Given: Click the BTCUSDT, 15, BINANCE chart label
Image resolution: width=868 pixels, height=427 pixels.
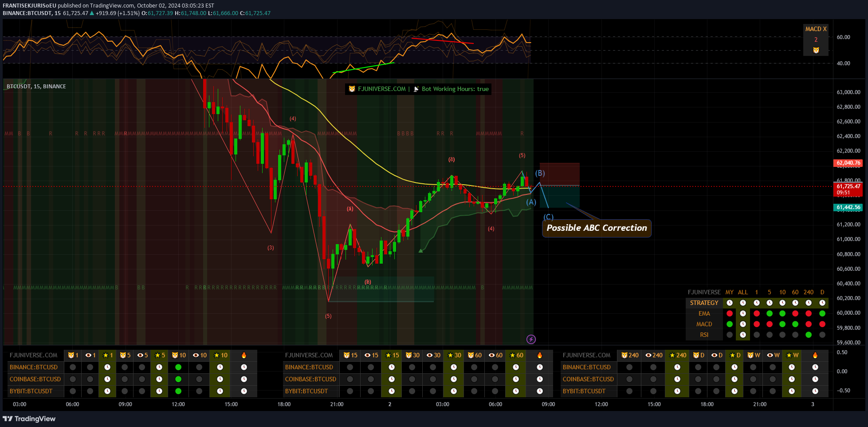Looking at the screenshot, I should pos(36,86).
